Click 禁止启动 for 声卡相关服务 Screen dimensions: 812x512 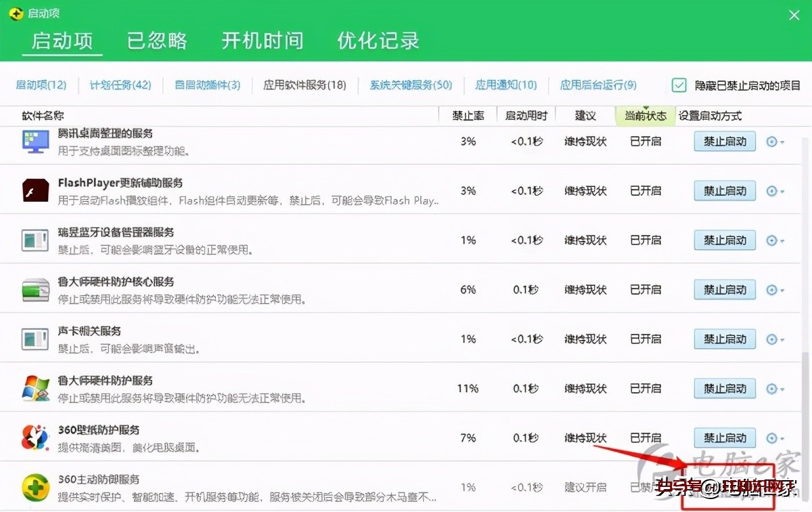[724, 339]
